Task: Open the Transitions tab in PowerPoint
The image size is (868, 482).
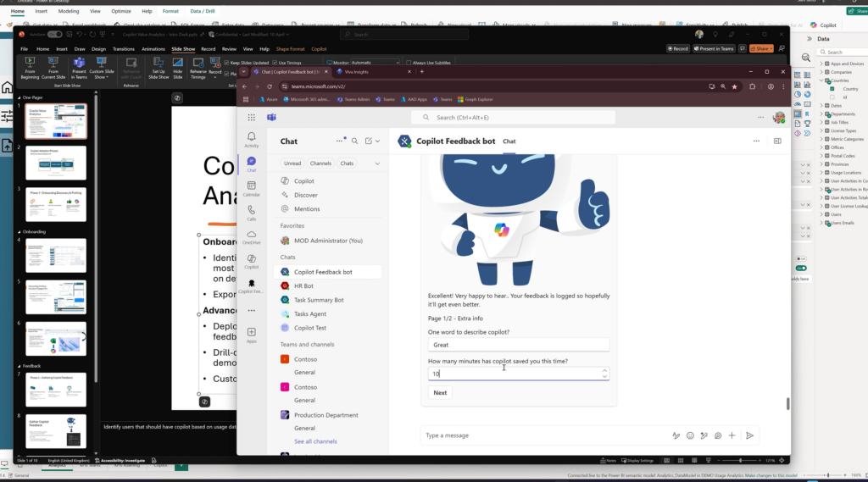Action: [x=124, y=48]
